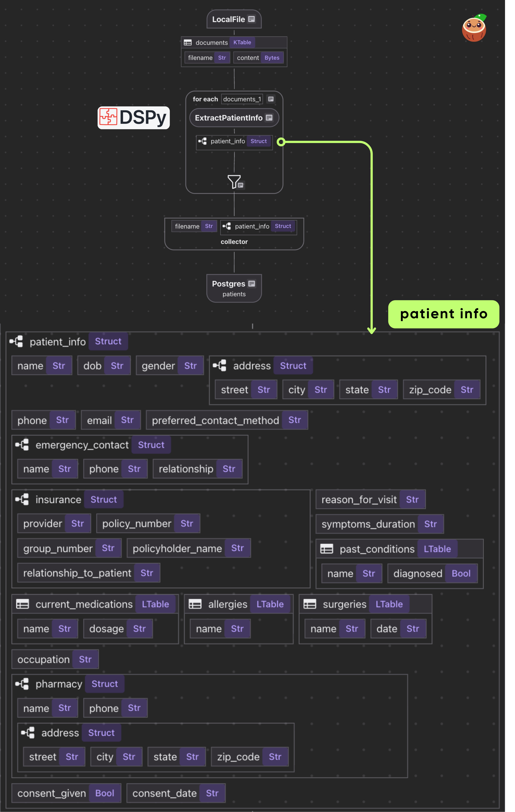515x812 pixels.
Task: Click the green patient info label
Action: (x=443, y=314)
